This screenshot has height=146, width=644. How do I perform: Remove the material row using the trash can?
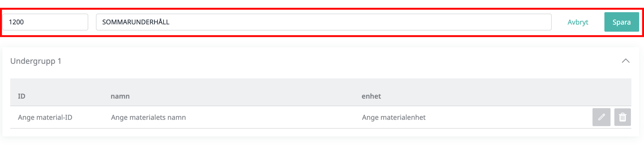622,117
